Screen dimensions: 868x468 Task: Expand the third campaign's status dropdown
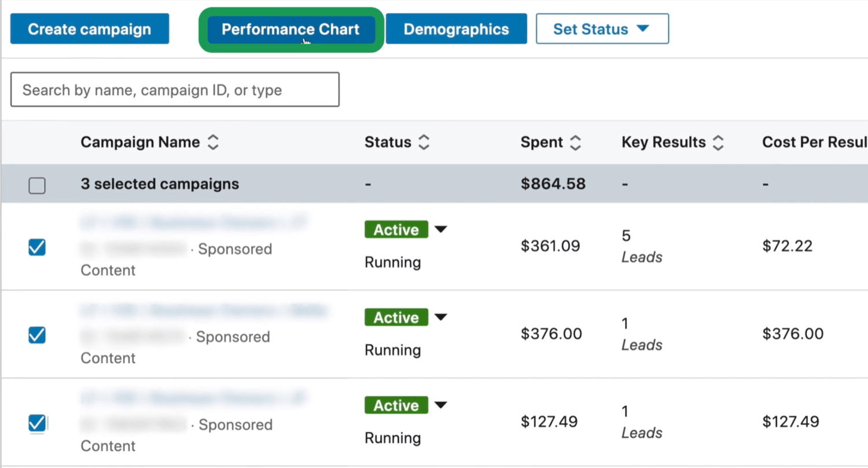(440, 405)
